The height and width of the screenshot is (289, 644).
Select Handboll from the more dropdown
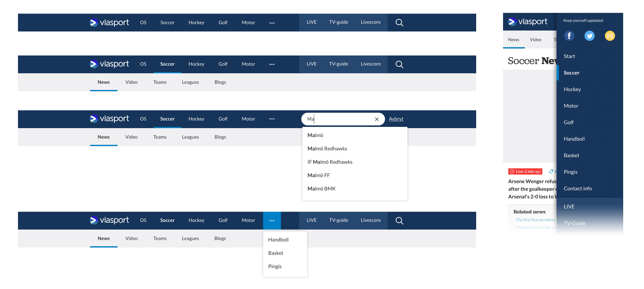point(278,240)
